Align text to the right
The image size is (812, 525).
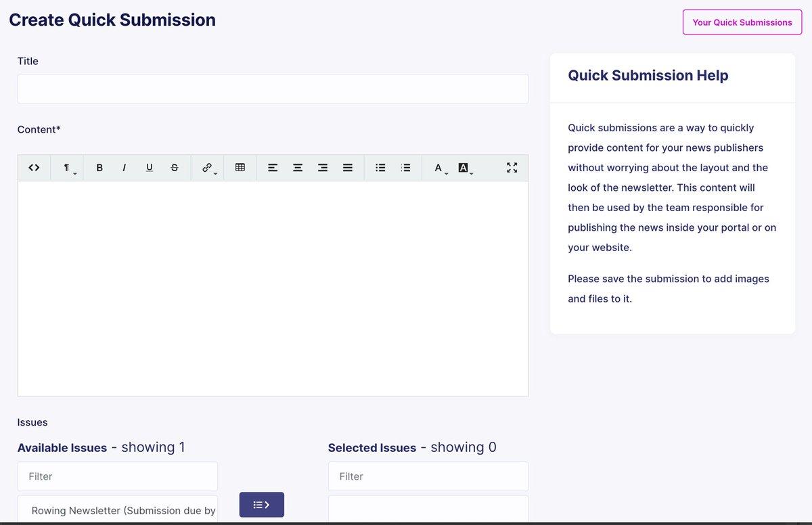point(323,168)
